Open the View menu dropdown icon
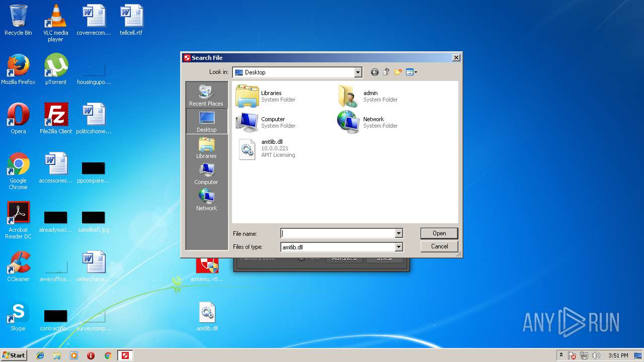Screen dimensions: 644x362 point(412,72)
